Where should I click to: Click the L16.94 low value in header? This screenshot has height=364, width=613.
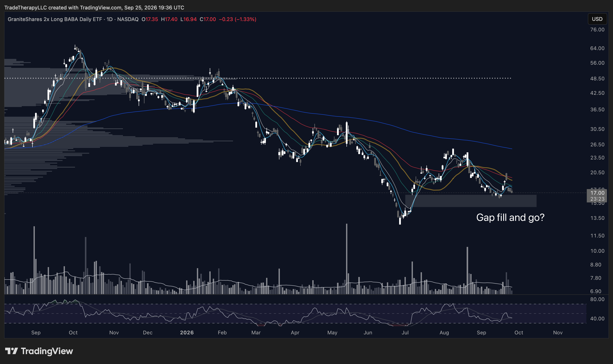coord(188,19)
